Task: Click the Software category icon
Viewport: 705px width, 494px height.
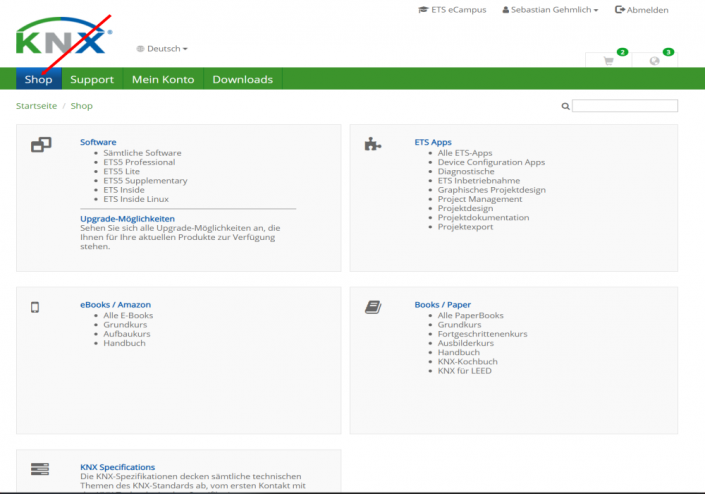Action: (41, 145)
